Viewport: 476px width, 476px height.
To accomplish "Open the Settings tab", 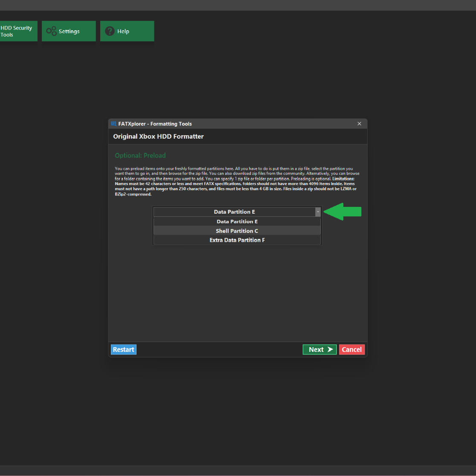I will click(69, 31).
